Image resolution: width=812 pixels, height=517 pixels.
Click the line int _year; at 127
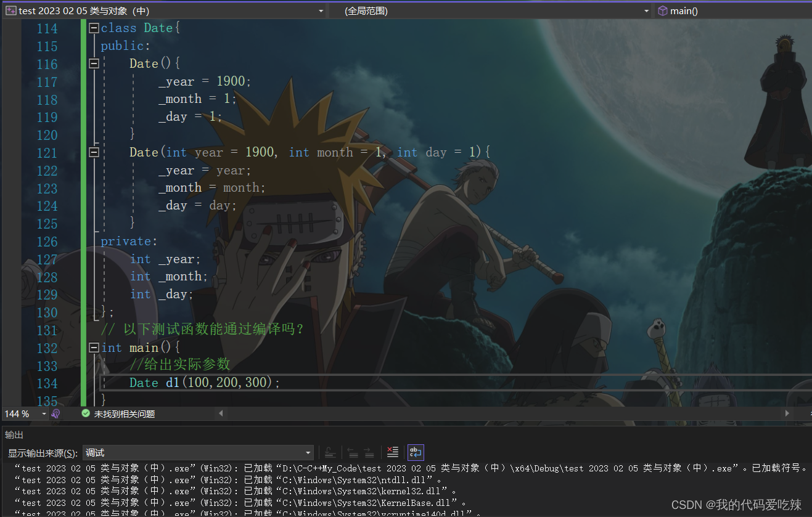click(165, 259)
